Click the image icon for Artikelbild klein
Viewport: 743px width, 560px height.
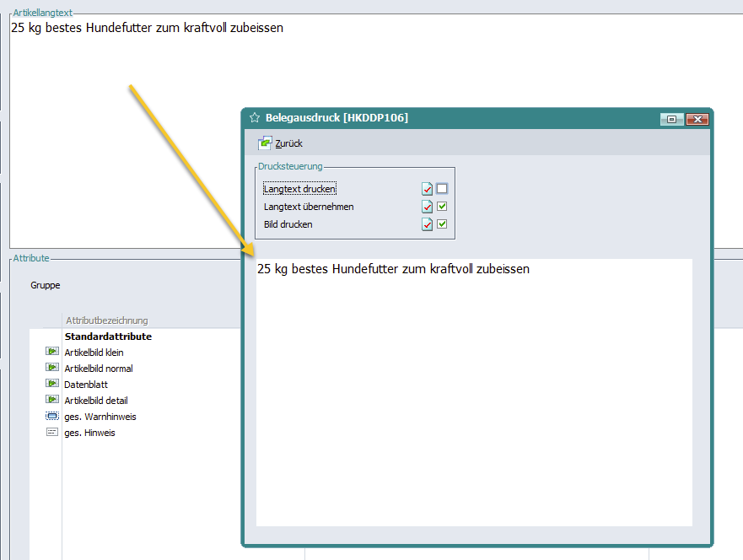pos(51,352)
